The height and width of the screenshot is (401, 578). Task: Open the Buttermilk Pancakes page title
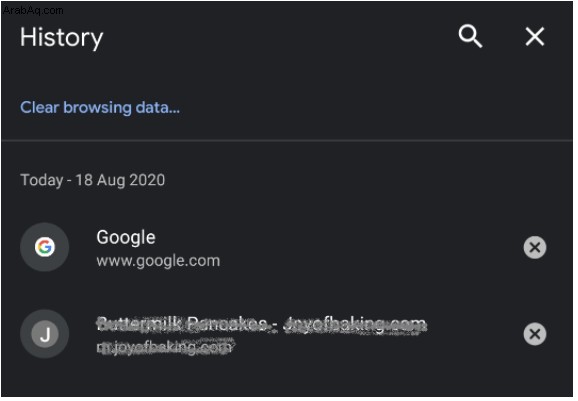[261, 324]
